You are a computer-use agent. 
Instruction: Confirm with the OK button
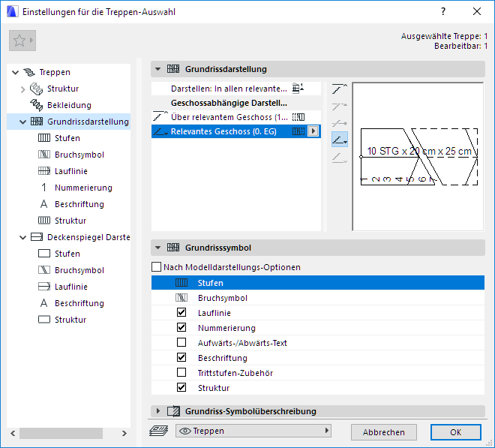(x=456, y=432)
